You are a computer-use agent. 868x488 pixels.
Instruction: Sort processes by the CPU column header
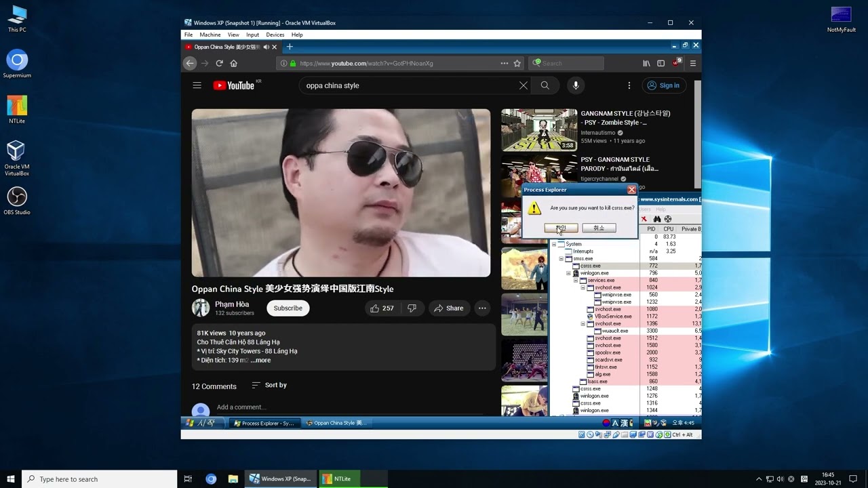click(669, 229)
